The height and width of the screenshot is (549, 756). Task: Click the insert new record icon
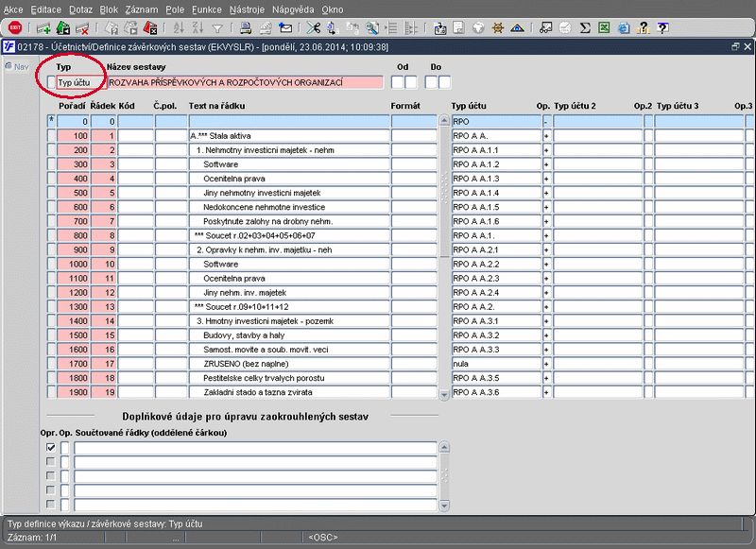[43, 28]
